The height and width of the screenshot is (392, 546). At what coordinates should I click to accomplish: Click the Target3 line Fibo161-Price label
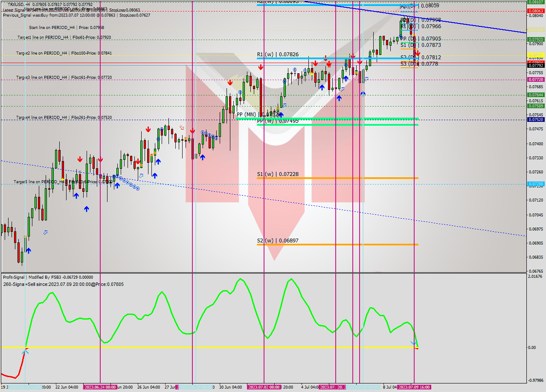(64, 78)
